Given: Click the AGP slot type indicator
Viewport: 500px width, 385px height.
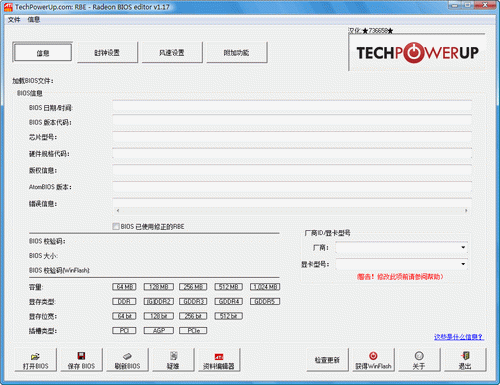Looking at the screenshot, I should pos(159,331).
